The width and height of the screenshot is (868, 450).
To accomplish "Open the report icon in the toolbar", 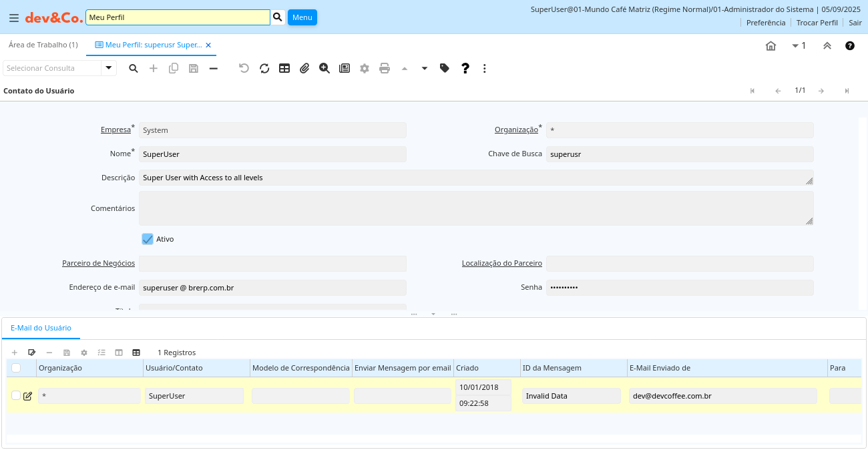I will (345, 68).
